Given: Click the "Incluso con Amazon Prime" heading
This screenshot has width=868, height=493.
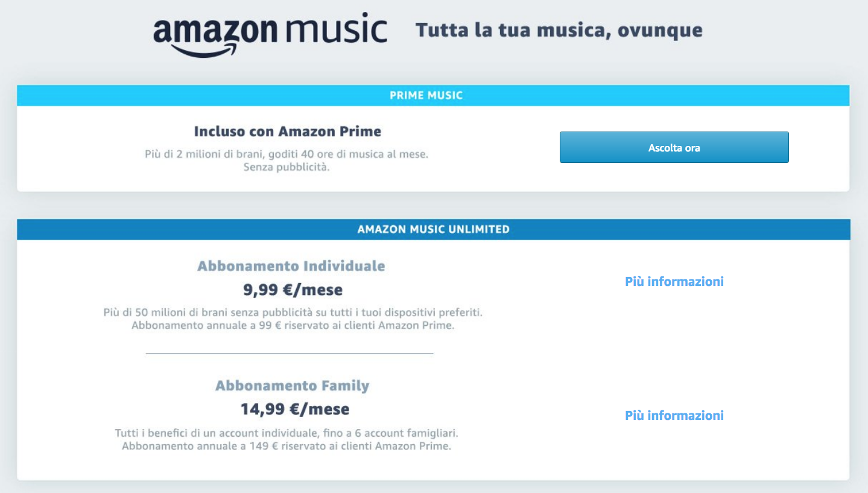Looking at the screenshot, I should pos(287,131).
